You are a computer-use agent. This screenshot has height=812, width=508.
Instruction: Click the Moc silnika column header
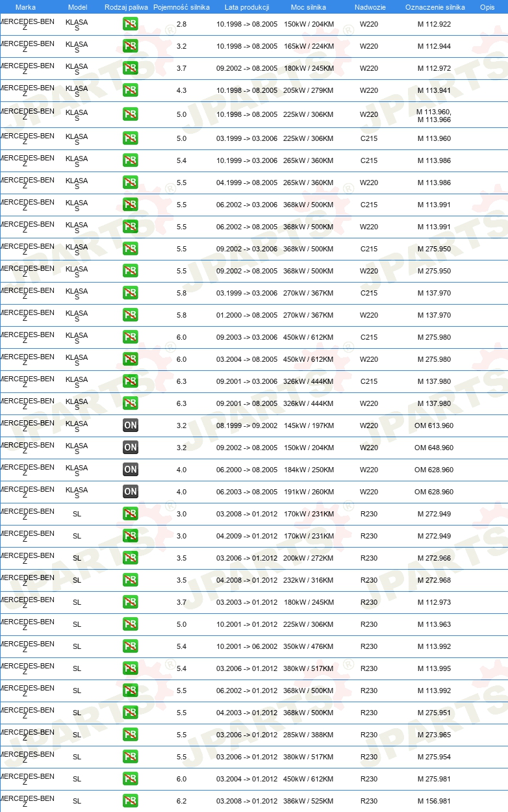[x=309, y=7]
